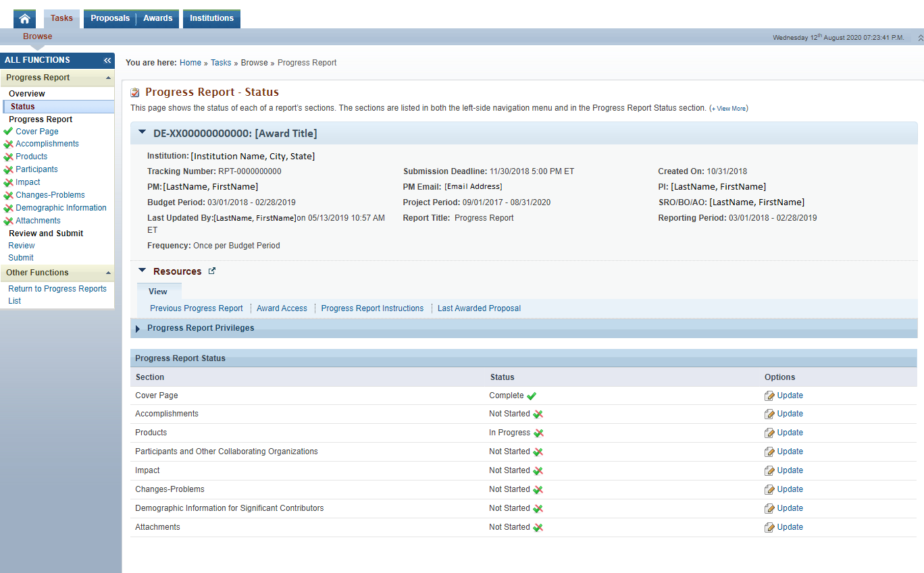Click the progress report notepad icon in heading
This screenshot has width=924, height=573.
coord(135,92)
